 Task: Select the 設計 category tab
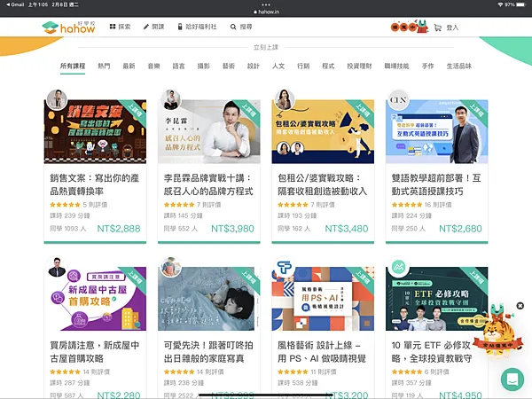pyautogui.click(x=254, y=66)
